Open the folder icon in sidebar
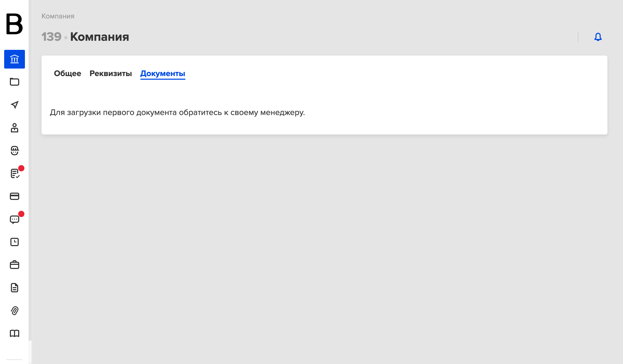The image size is (623, 364). pos(15,82)
